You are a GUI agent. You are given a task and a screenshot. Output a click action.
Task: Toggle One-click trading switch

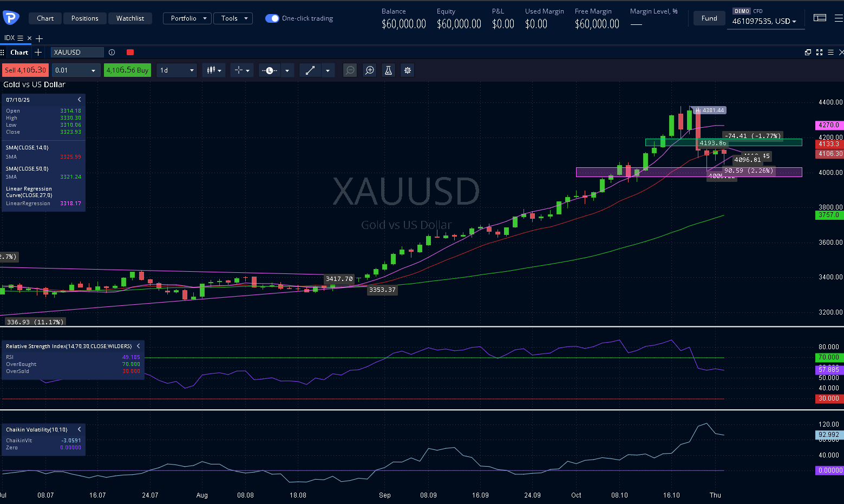(x=272, y=18)
